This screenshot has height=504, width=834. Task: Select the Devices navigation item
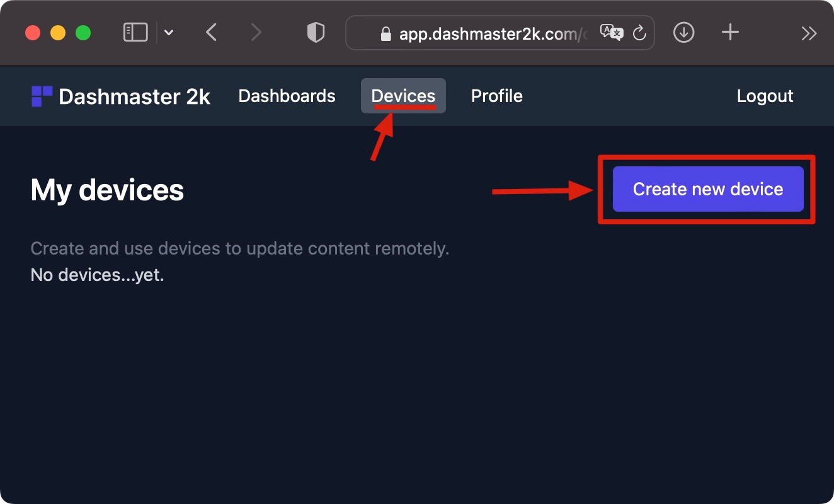[403, 96]
